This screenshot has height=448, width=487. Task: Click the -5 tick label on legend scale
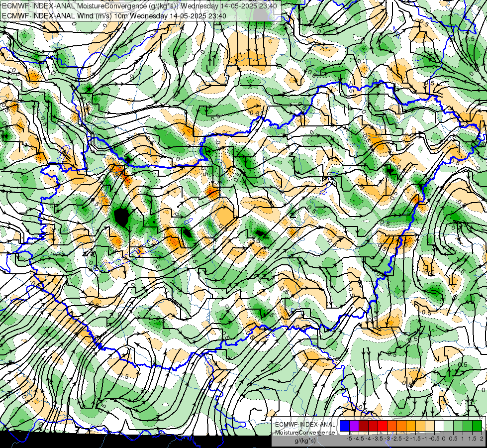click(349, 439)
